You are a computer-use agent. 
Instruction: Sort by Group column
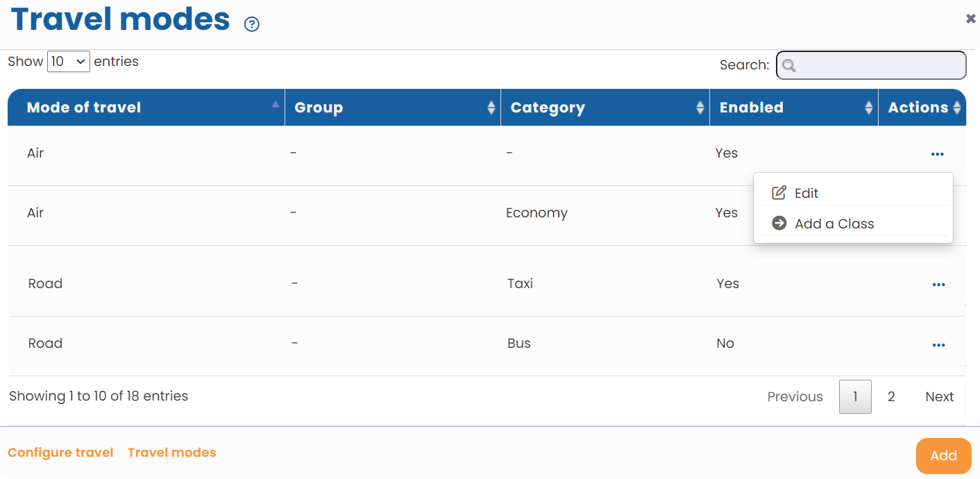point(319,108)
